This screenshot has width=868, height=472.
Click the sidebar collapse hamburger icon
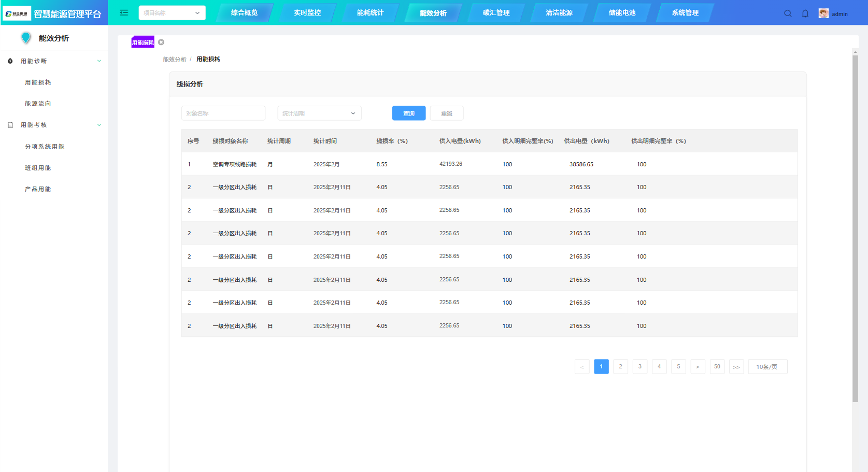point(124,13)
